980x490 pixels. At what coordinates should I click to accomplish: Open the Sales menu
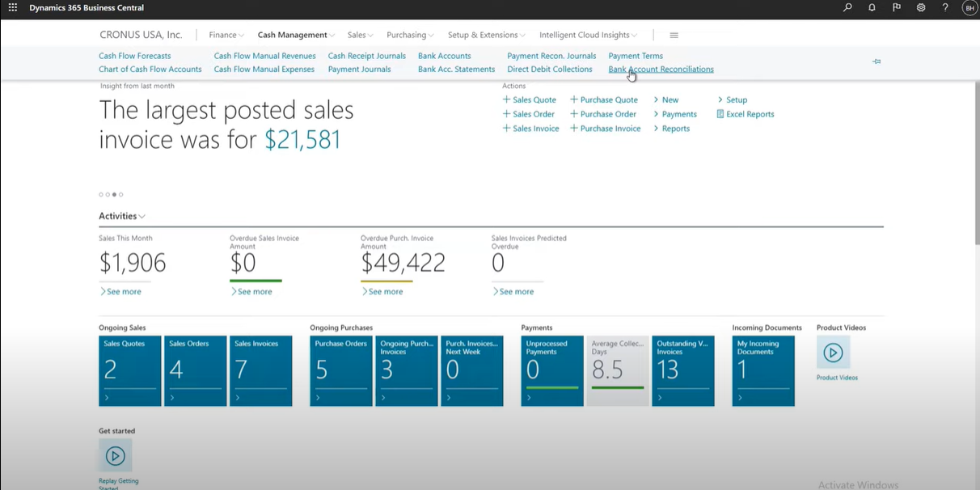360,35
